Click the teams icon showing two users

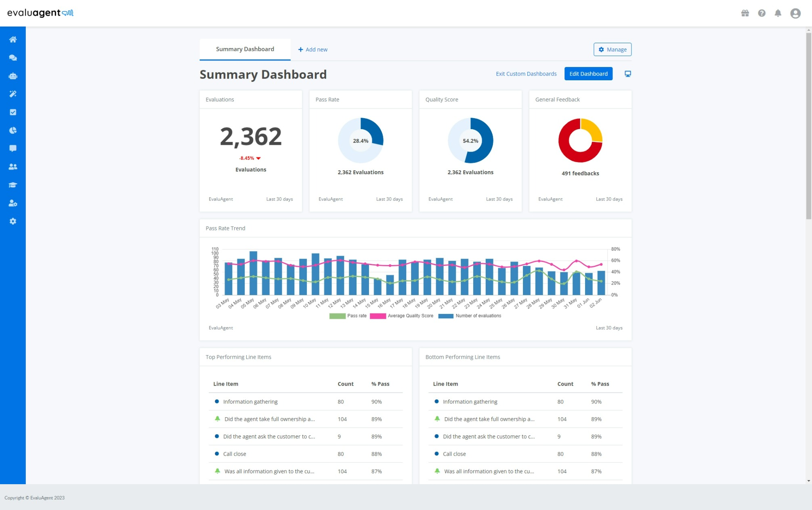[13, 167]
